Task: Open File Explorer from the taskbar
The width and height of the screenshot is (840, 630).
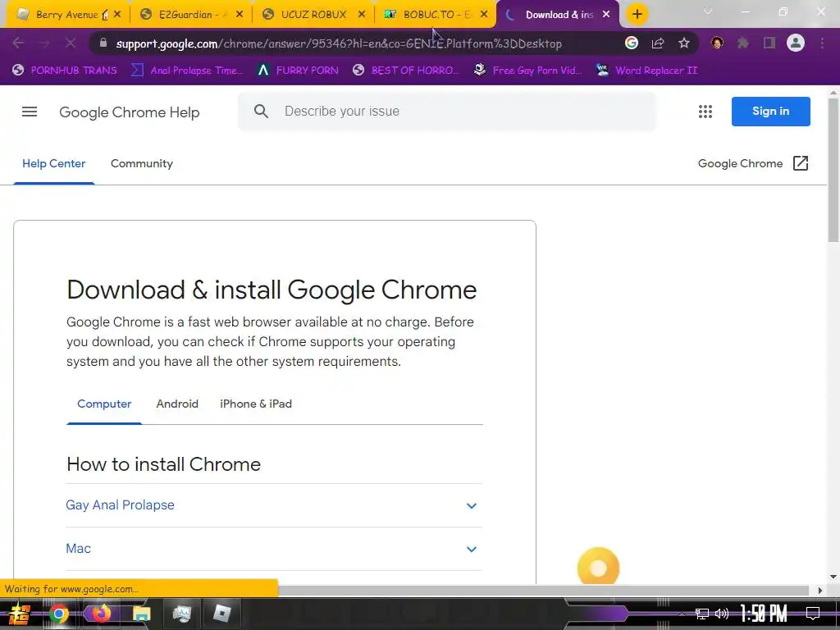Action: (x=141, y=614)
